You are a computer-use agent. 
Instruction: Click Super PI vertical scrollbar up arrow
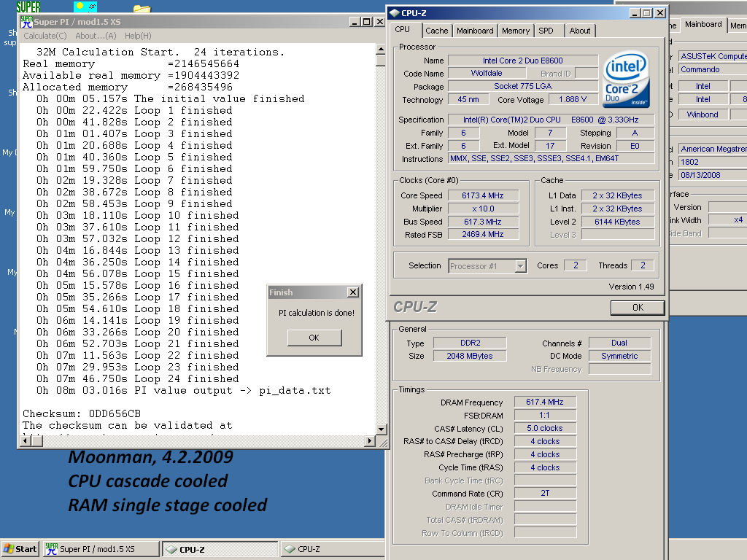tap(381, 49)
